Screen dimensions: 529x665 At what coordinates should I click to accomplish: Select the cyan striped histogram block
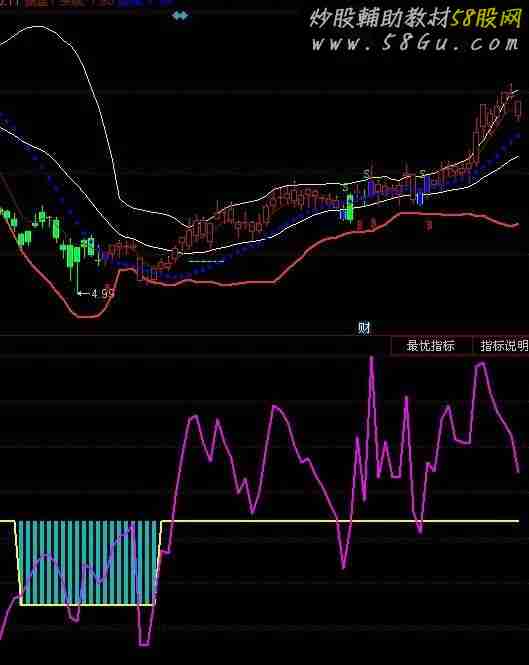click(89, 563)
